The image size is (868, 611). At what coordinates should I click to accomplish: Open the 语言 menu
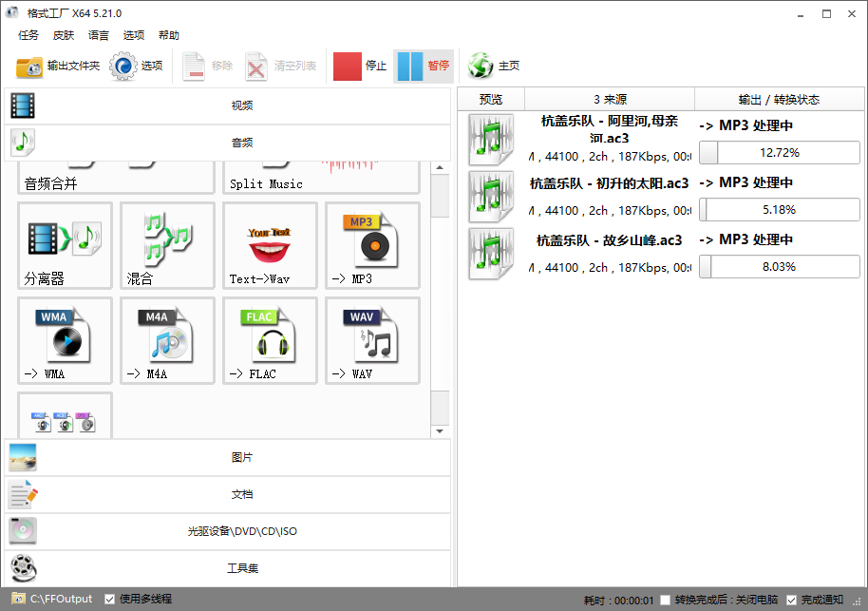pos(99,35)
